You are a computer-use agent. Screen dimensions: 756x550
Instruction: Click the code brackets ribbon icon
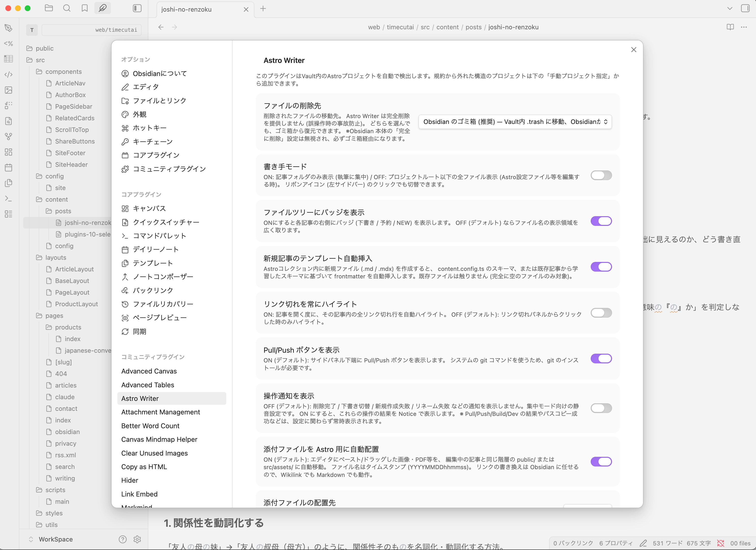[x=9, y=74]
